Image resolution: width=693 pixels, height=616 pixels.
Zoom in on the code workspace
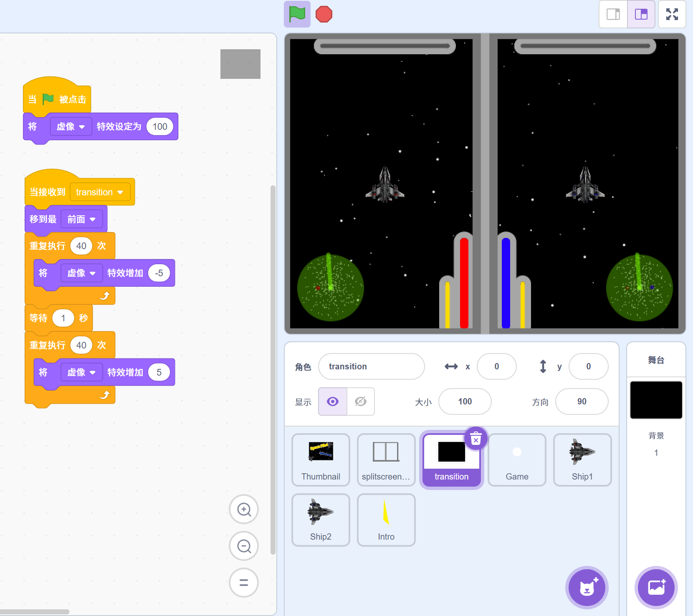[x=244, y=509]
